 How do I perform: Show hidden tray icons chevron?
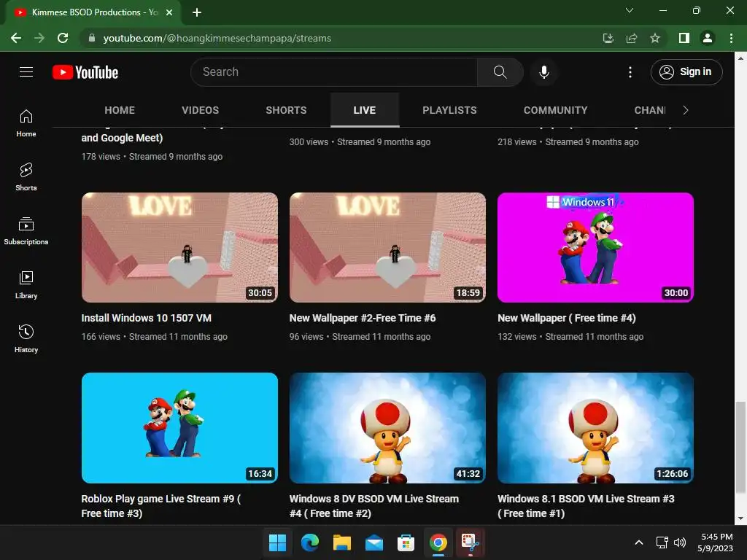click(639, 542)
